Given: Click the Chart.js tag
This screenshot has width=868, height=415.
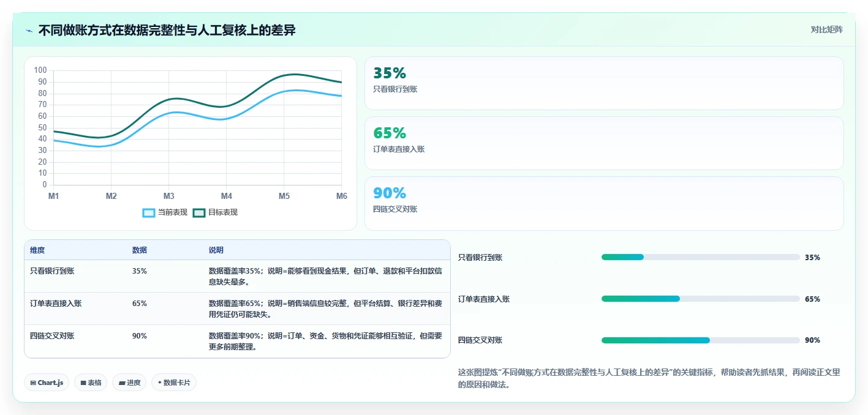Looking at the screenshot, I should coord(47,383).
